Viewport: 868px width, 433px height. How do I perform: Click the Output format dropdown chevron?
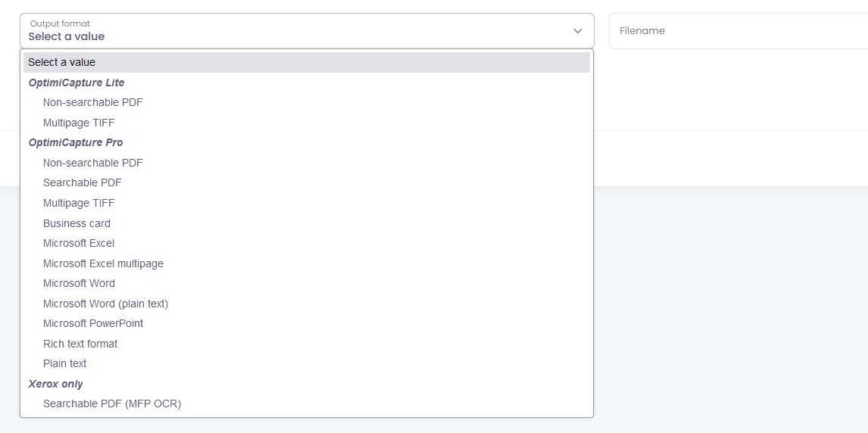point(577,31)
